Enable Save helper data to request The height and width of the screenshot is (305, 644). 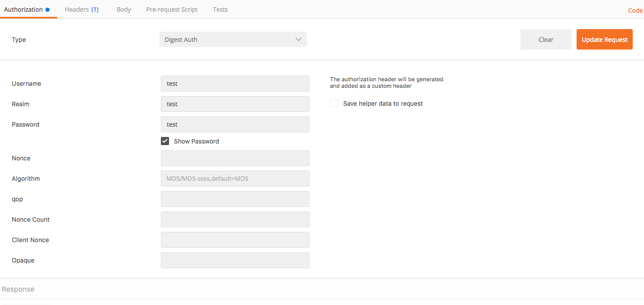click(x=334, y=103)
